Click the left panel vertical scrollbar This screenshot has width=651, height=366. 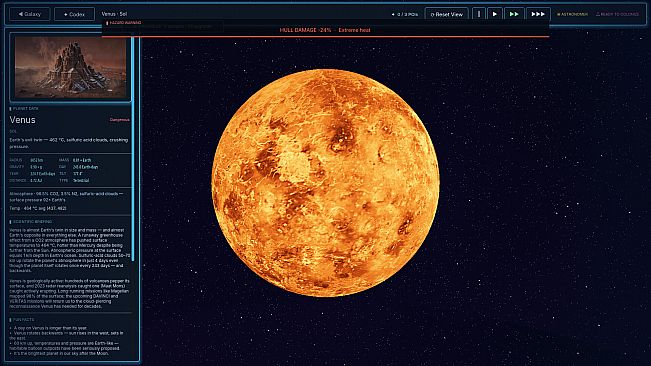(133, 148)
